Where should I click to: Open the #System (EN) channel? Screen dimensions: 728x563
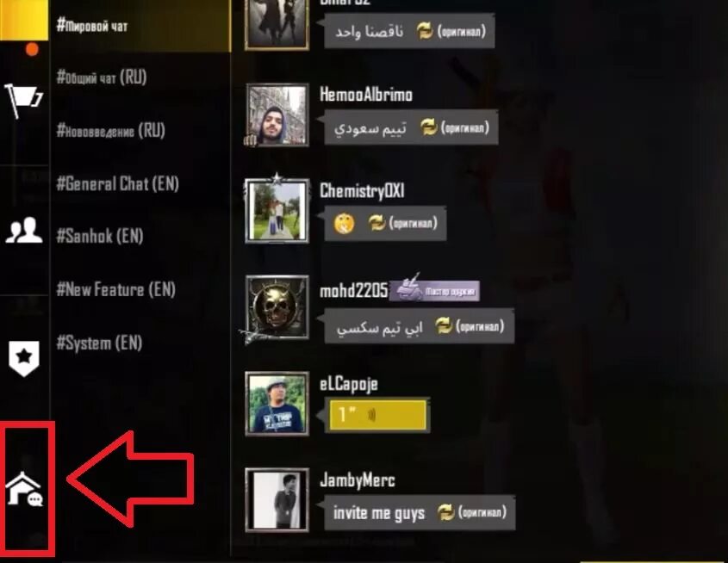point(99,343)
